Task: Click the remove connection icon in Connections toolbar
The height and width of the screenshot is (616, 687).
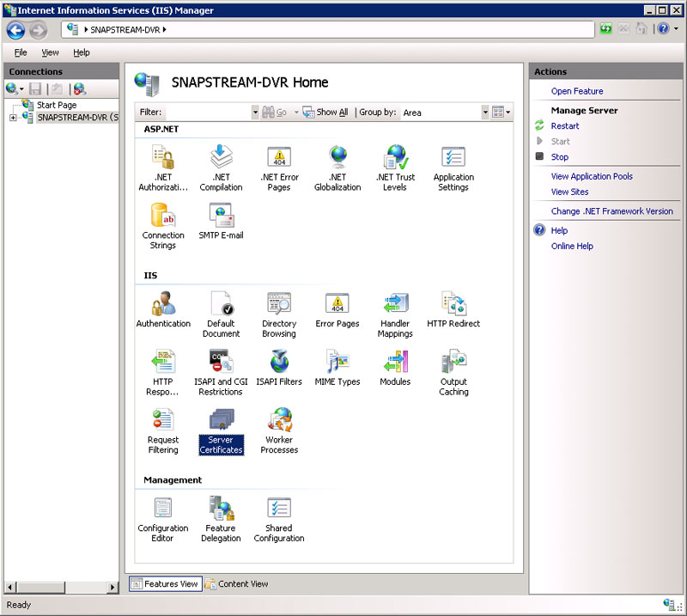Action: coord(80,89)
